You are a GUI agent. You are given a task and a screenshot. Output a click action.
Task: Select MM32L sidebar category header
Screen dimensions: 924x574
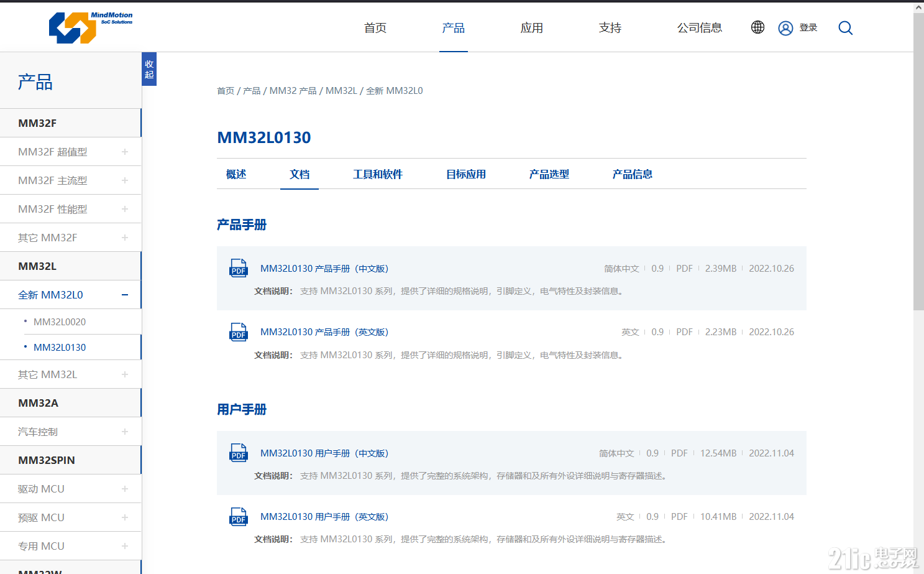click(x=70, y=266)
